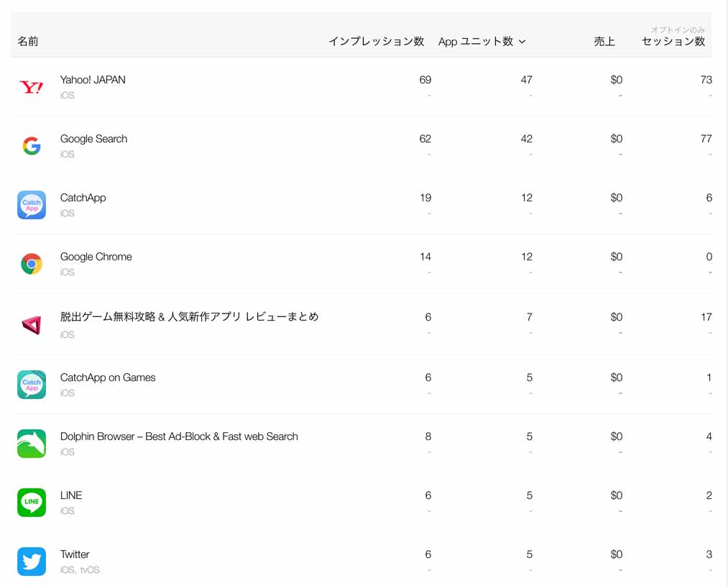728x586 pixels.
Task: Open the App ユニット数 sort dropdown chevron
Action: (x=522, y=42)
